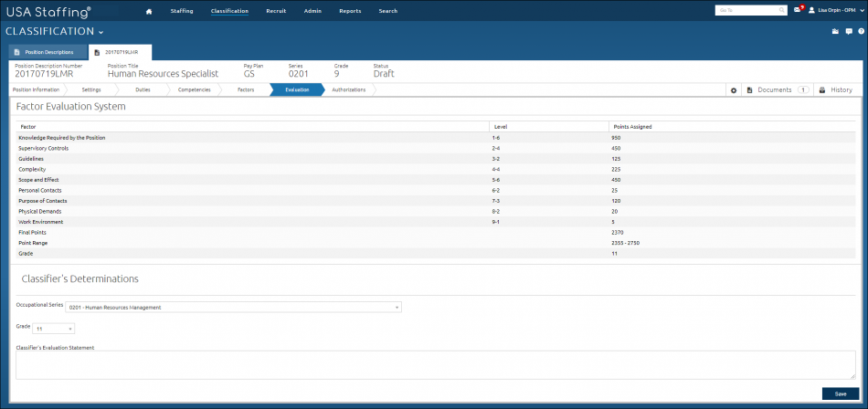Click the 'Factor' column header

tap(28, 127)
